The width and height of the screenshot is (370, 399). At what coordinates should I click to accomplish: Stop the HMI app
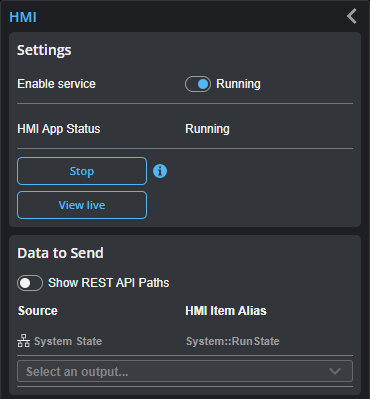tap(82, 171)
